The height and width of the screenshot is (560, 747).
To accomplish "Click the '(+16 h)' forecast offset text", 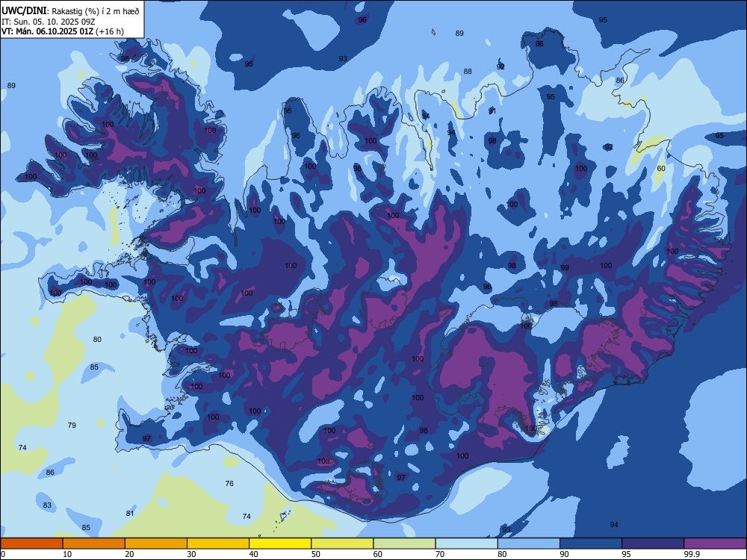I will pyautogui.click(x=110, y=31).
